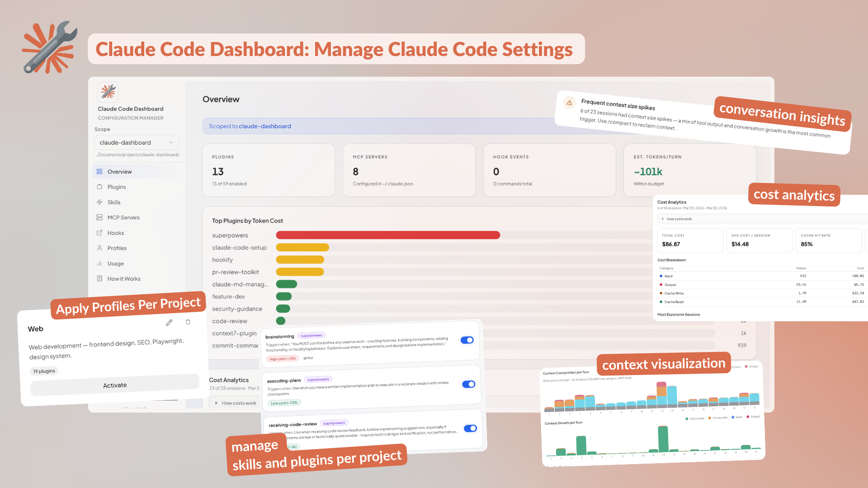Click the Overview grid icon in sidebar
Screen dimensions: 868x488
(99, 172)
